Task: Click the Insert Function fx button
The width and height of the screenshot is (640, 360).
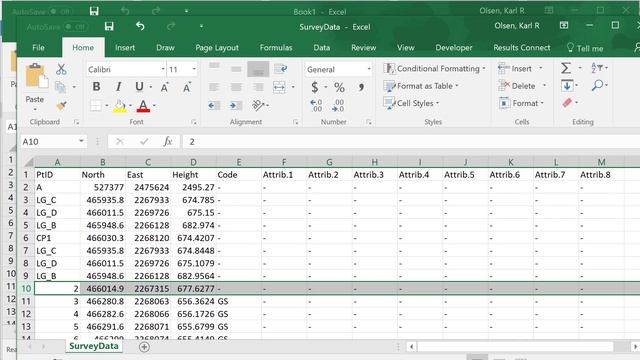Action: pos(168,142)
